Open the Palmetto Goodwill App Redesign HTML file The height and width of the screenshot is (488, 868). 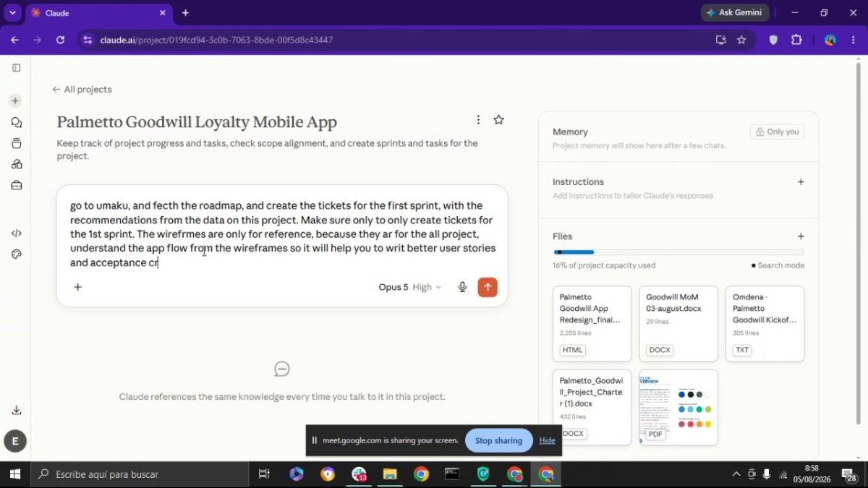[x=592, y=324]
